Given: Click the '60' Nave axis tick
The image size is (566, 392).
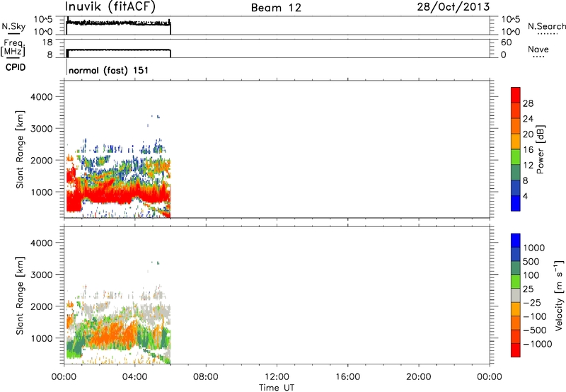Looking at the screenshot, I should point(506,42).
